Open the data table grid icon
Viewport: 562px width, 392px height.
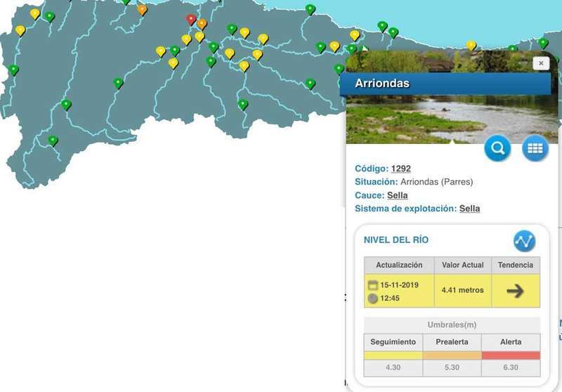pyautogui.click(x=535, y=148)
